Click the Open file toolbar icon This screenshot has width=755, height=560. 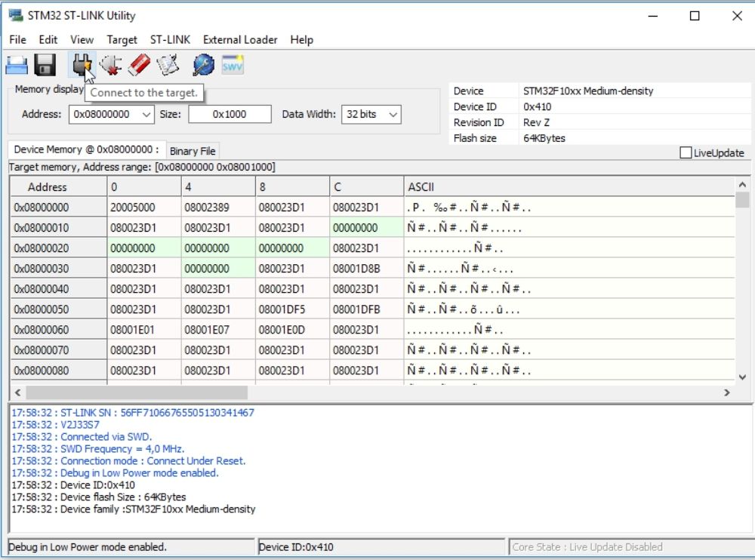17,65
